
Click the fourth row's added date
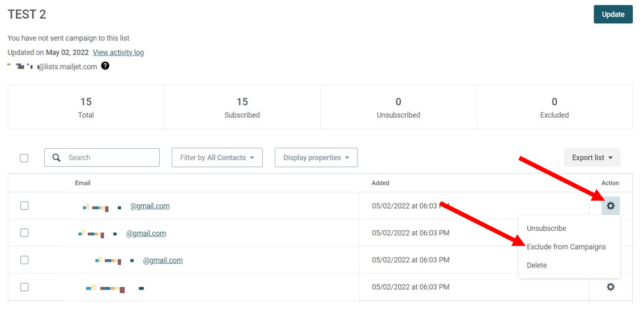pos(411,287)
